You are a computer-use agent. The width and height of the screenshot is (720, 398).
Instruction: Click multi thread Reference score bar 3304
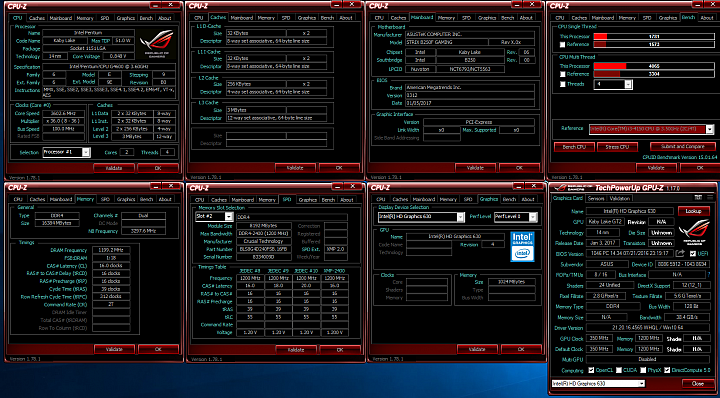654,74
